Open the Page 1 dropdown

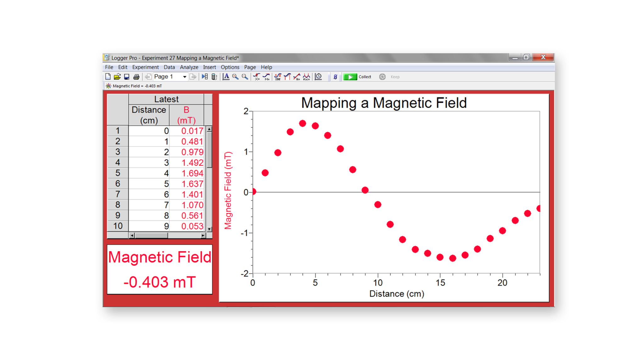[x=185, y=77]
